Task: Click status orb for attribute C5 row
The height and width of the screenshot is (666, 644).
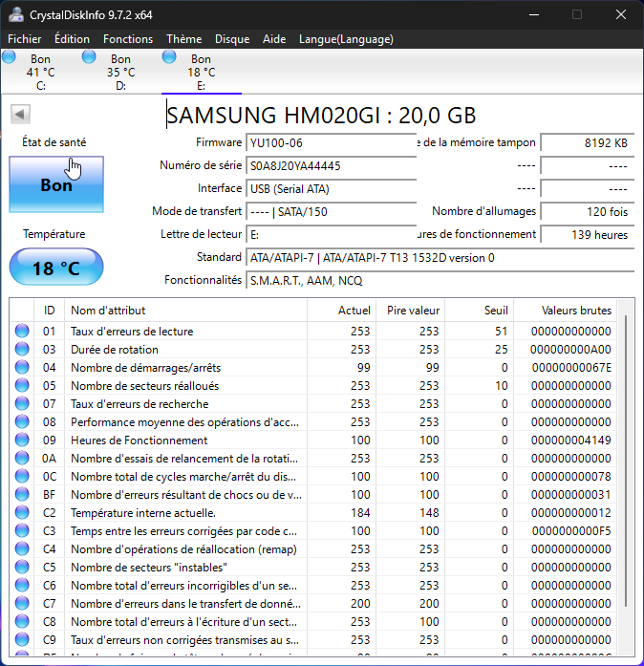Action: point(22,567)
